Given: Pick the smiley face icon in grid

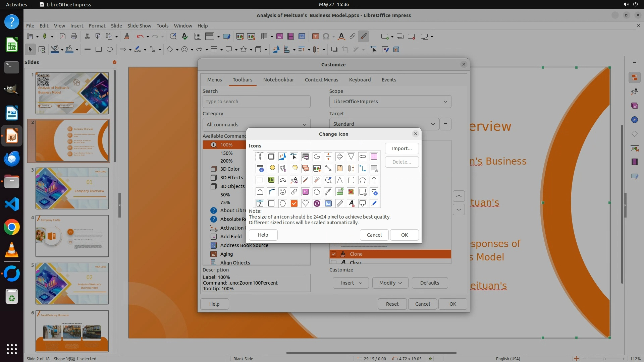Looking at the screenshot, I should 283,192.
